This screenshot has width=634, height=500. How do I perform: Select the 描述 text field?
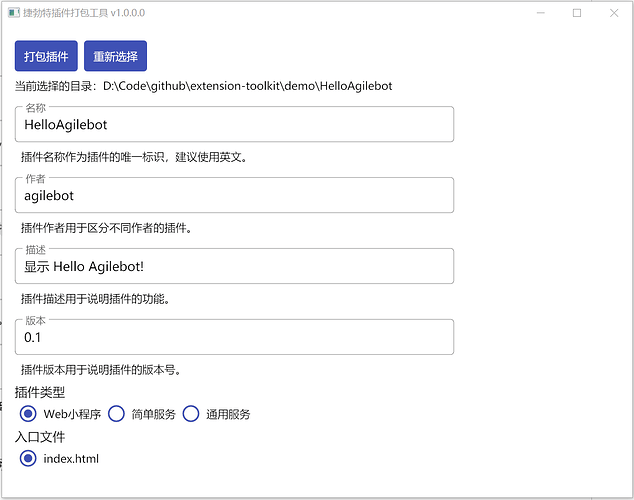tap(234, 266)
